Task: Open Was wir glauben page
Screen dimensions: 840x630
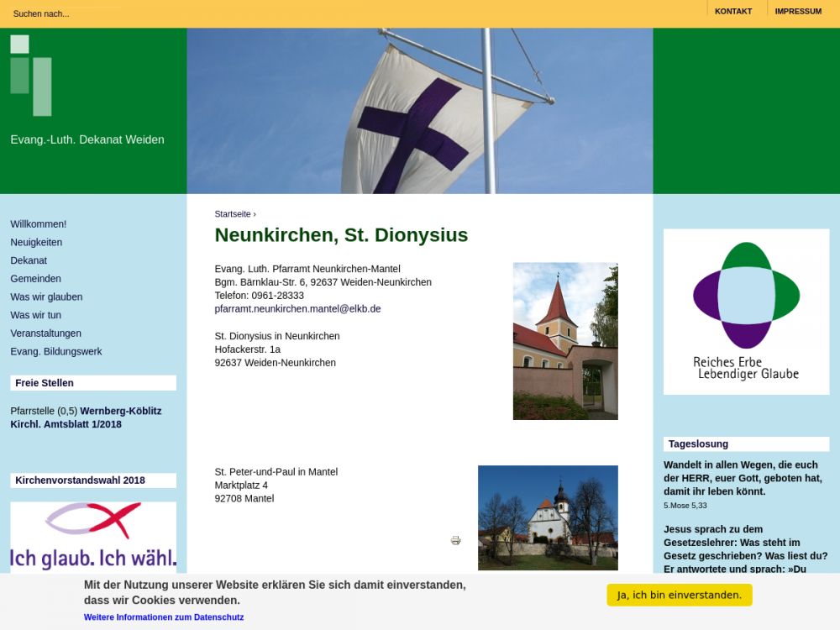Action: [x=46, y=297]
